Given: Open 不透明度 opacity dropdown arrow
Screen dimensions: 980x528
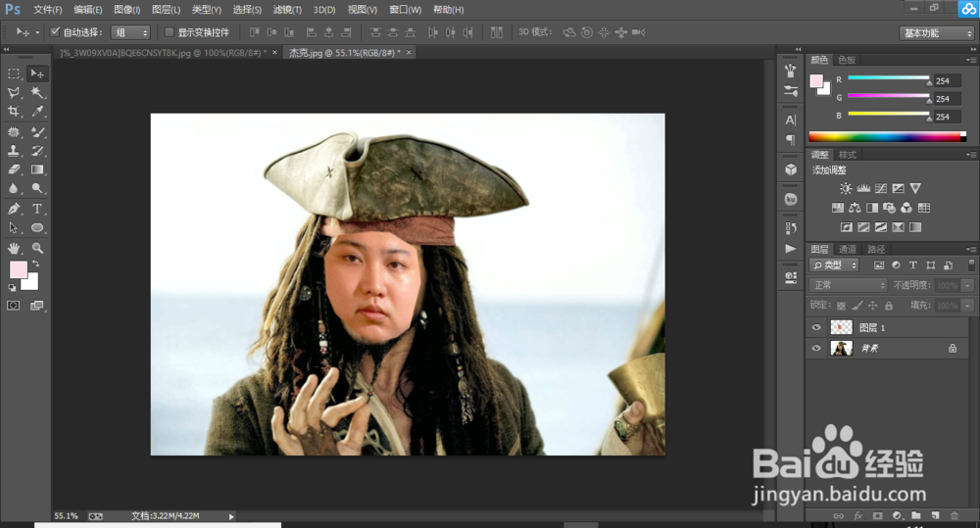Looking at the screenshot, I should tap(968, 285).
